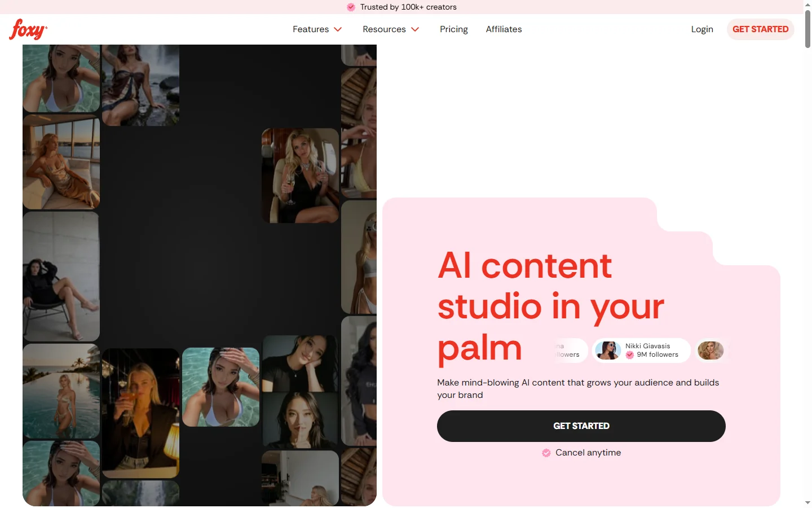Click the page scrollbar down arrow
Viewport: 812px width, 508px height.
[x=807, y=502]
